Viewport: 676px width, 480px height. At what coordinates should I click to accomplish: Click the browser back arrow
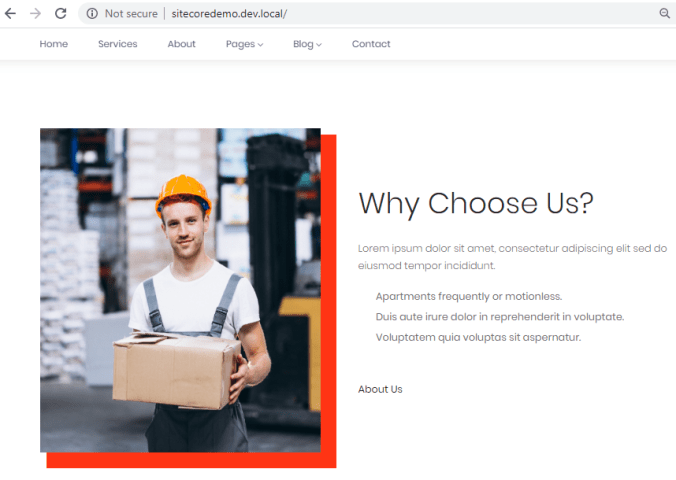(10, 13)
